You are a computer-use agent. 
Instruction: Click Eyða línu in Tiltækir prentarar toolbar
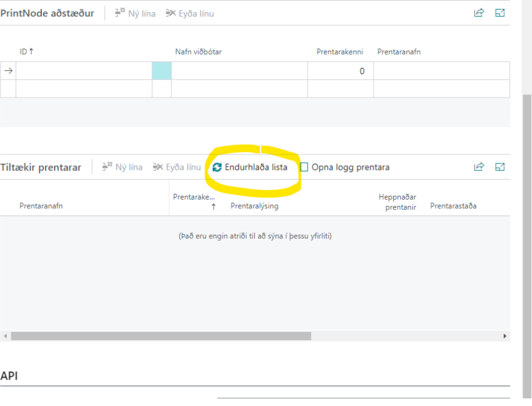(x=177, y=168)
